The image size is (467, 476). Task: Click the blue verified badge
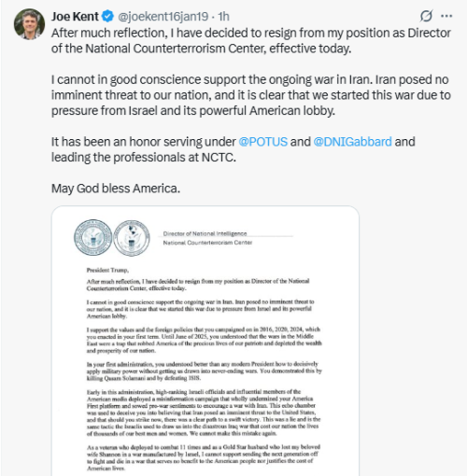[x=108, y=16]
